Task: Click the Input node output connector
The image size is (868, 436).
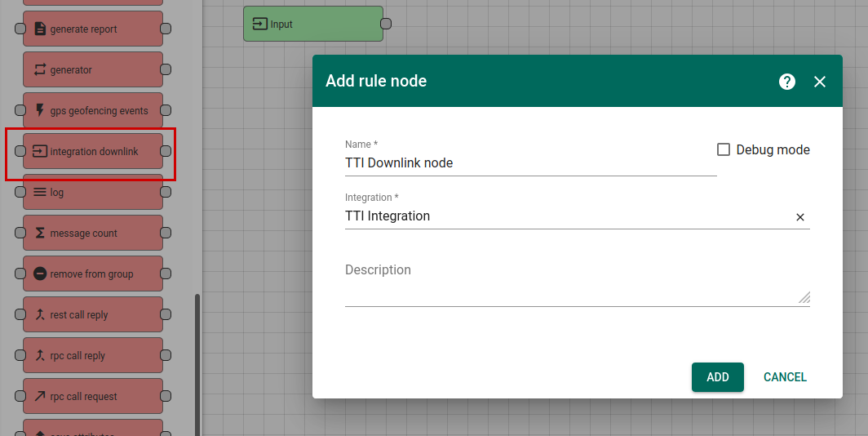Action: (386, 24)
